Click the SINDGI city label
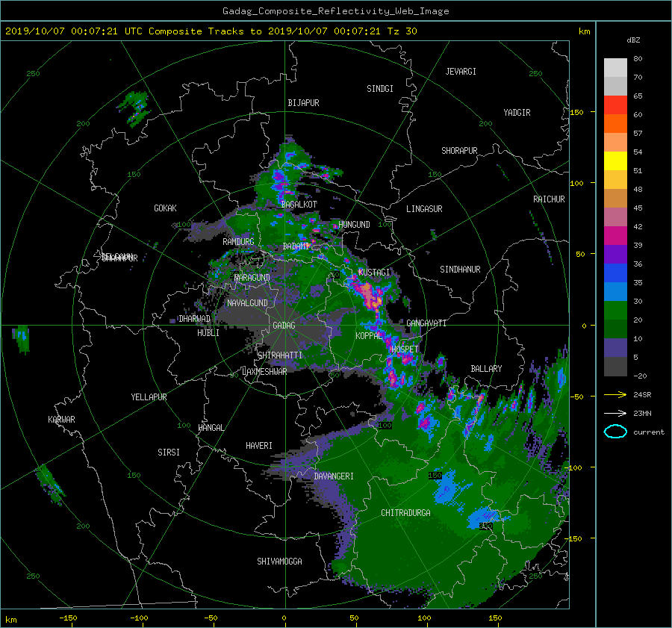Viewport: 672px width, 628px height. pyautogui.click(x=380, y=89)
